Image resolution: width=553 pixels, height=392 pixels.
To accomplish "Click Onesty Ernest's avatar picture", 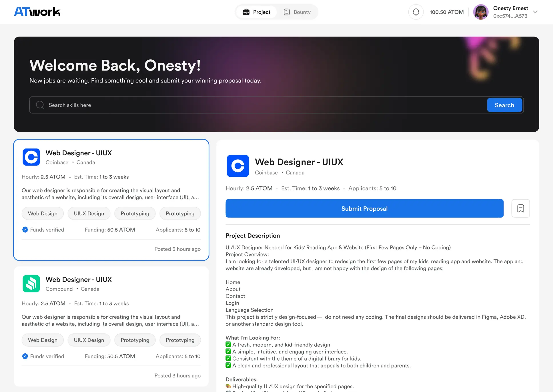I will pos(481,12).
